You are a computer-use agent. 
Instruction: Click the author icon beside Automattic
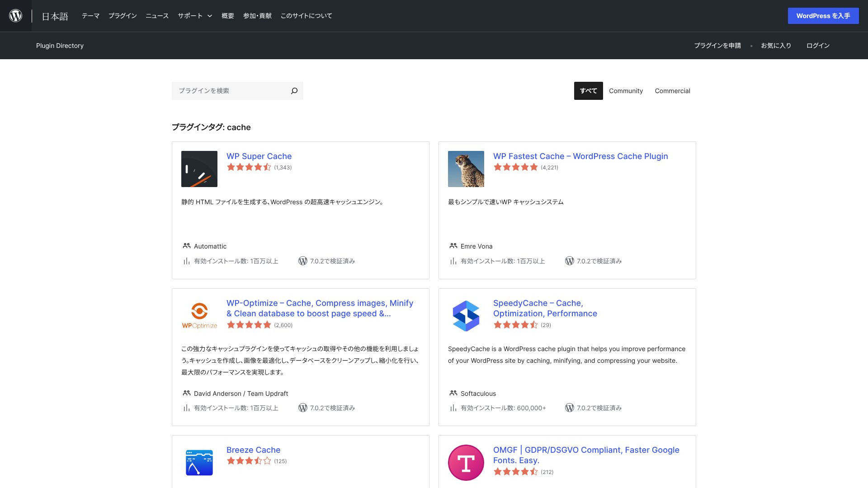187,246
